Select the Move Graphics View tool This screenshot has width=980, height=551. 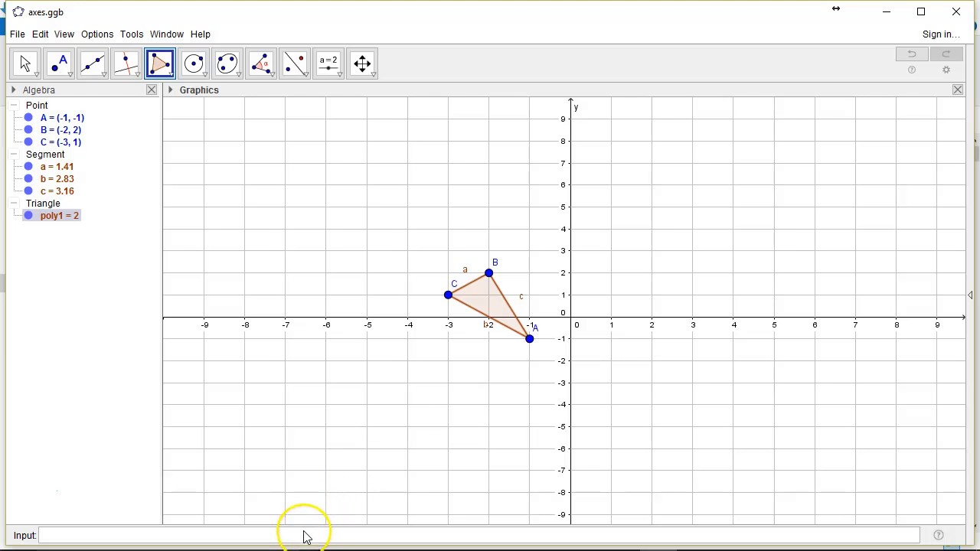[362, 64]
